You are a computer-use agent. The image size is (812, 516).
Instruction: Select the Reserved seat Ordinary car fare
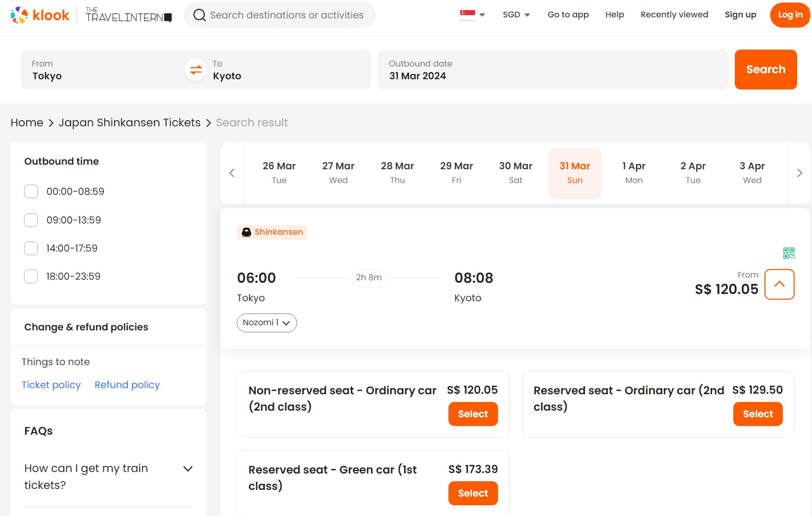point(758,414)
